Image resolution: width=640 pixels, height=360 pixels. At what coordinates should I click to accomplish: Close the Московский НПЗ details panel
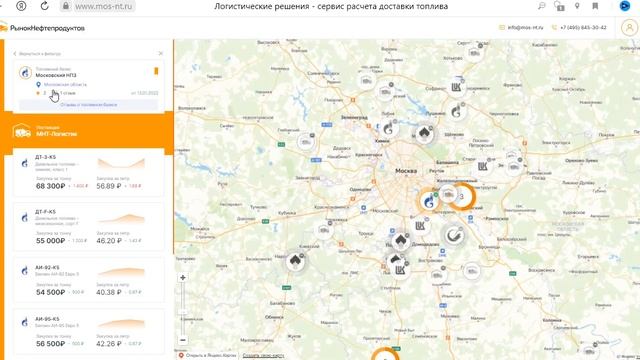point(160,53)
